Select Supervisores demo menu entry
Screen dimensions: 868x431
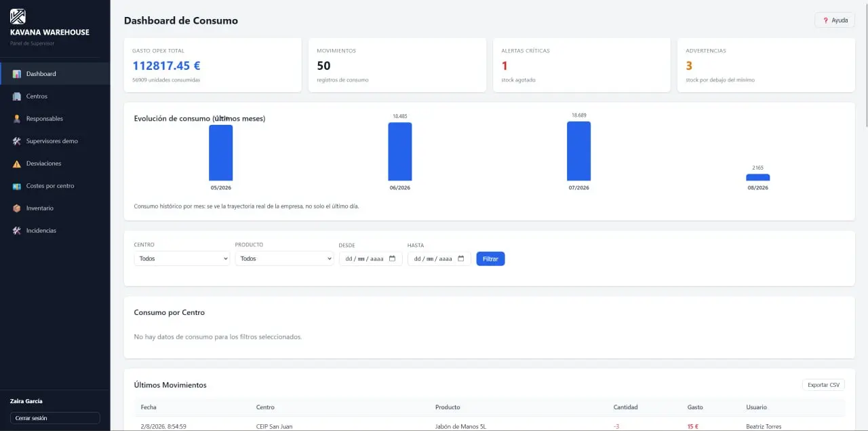coord(55,141)
